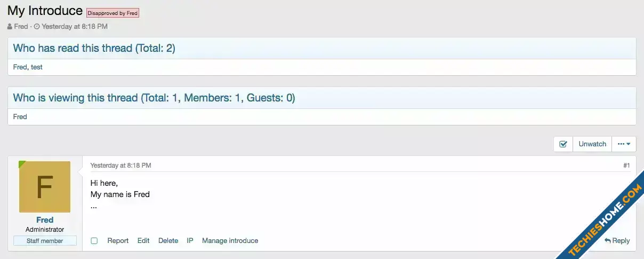Click Manage introduce link

point(230,241)
